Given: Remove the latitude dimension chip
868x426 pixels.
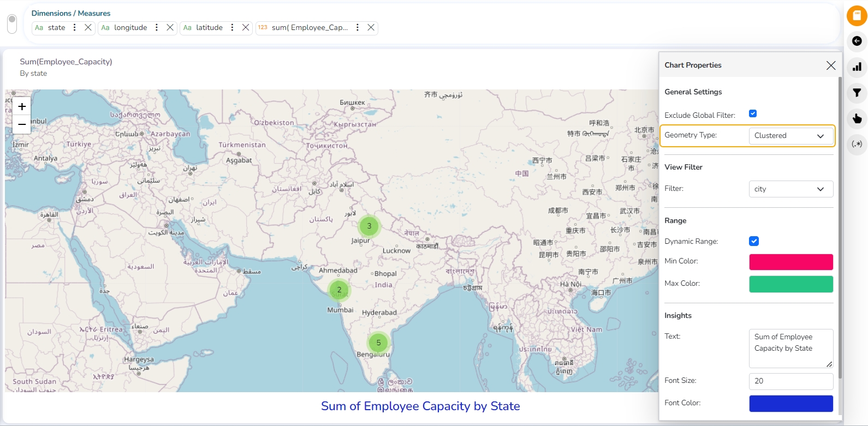Looking at the screenshot, I should tap(246, 27).
